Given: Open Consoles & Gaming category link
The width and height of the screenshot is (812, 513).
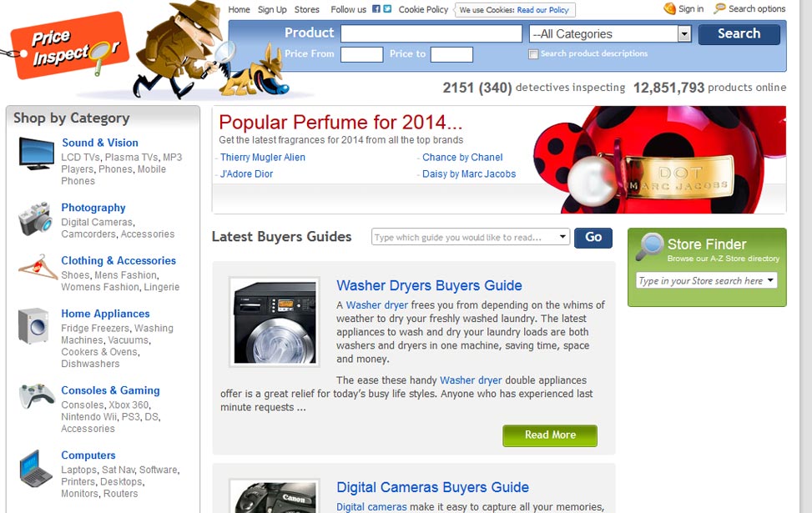Looking at the screenshot, I should pyautogui.click(x=110, y=390).
